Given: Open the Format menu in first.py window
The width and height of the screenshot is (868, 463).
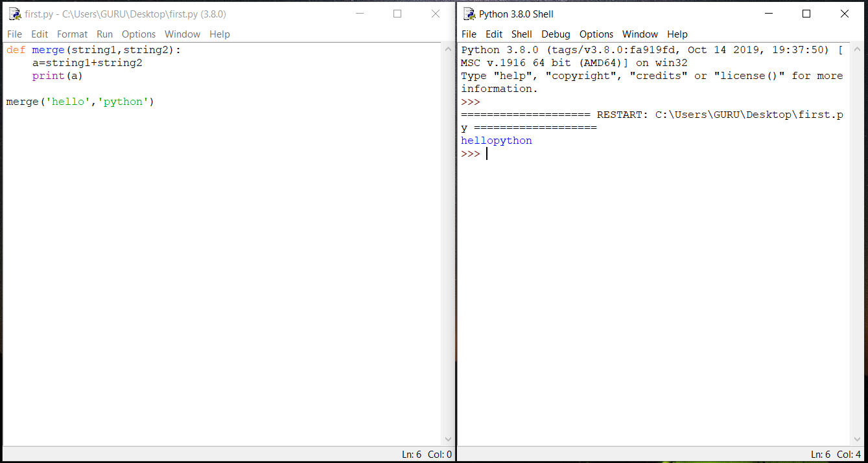Looking at the screenshot, I should click(72, 34).
